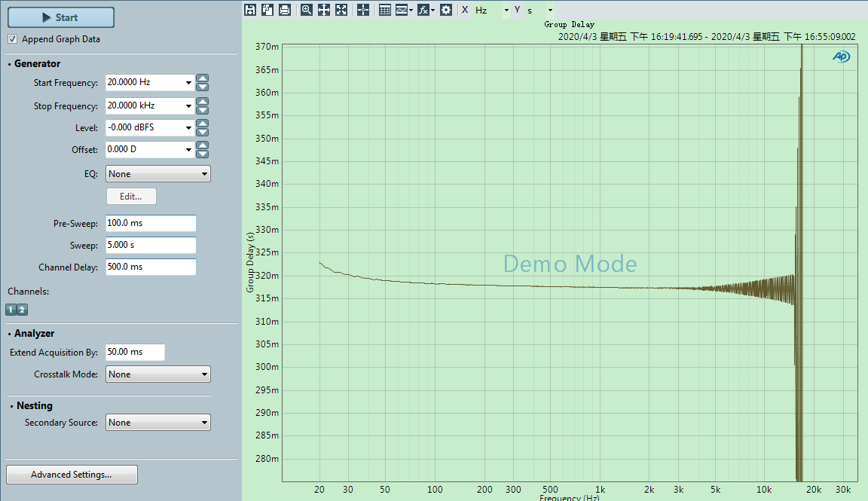Select the pan (four-arrow) tool
The height and width of the screenshot is (501, 868).
324,10
